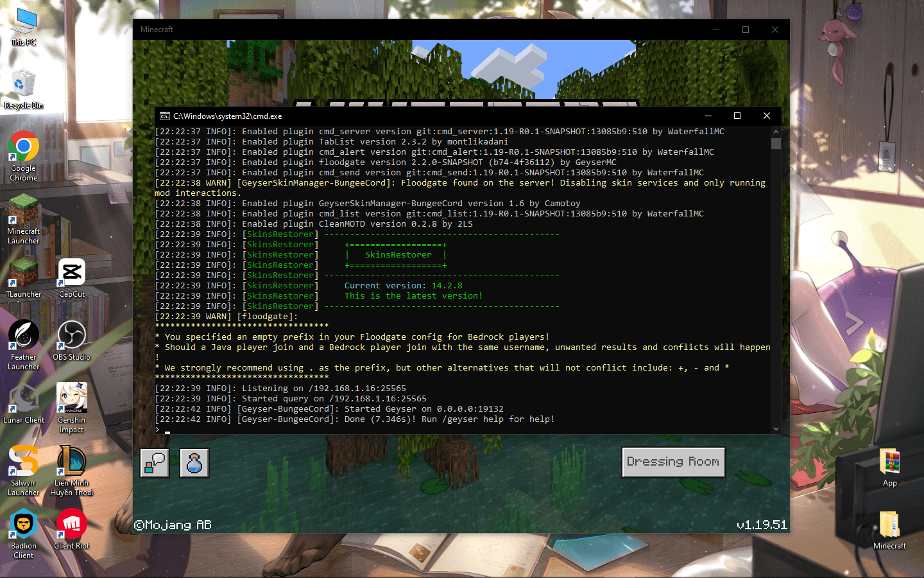Image resolution: width=924 pixels, height=578 pixels.
Task: Click the cmd.exe title bar path text
Action: [x=228, y=116]
